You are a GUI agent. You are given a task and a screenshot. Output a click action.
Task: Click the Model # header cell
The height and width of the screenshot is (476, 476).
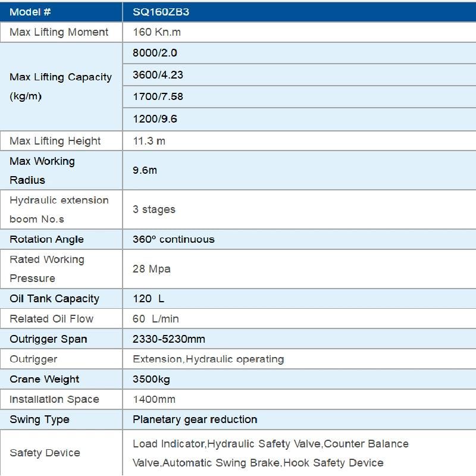coord(61,12)
